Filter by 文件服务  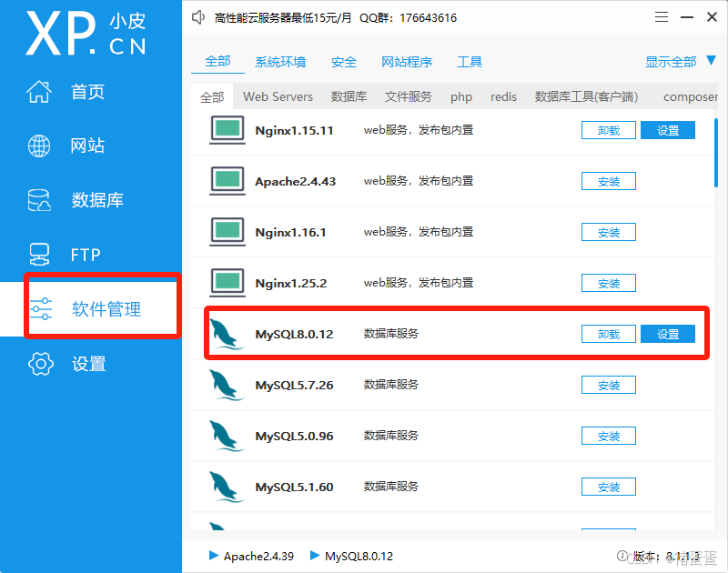pos(408,96)
